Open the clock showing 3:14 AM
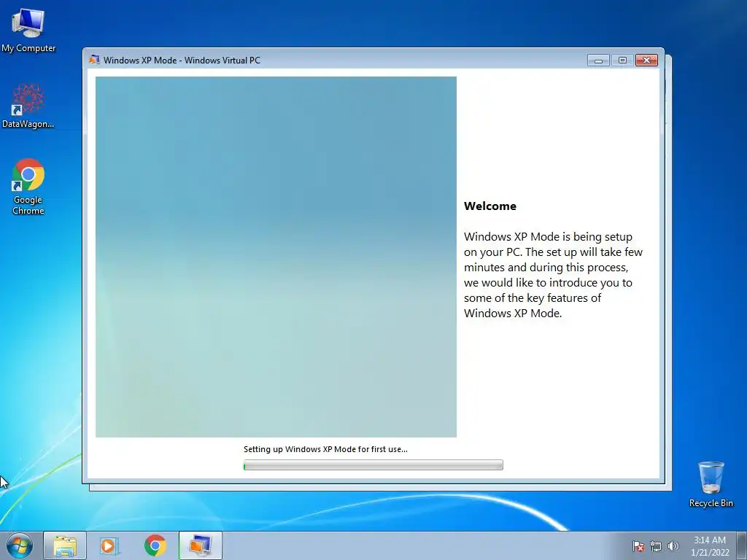The height and width of the screenshot is (560, 747). [x=709, y=545]
